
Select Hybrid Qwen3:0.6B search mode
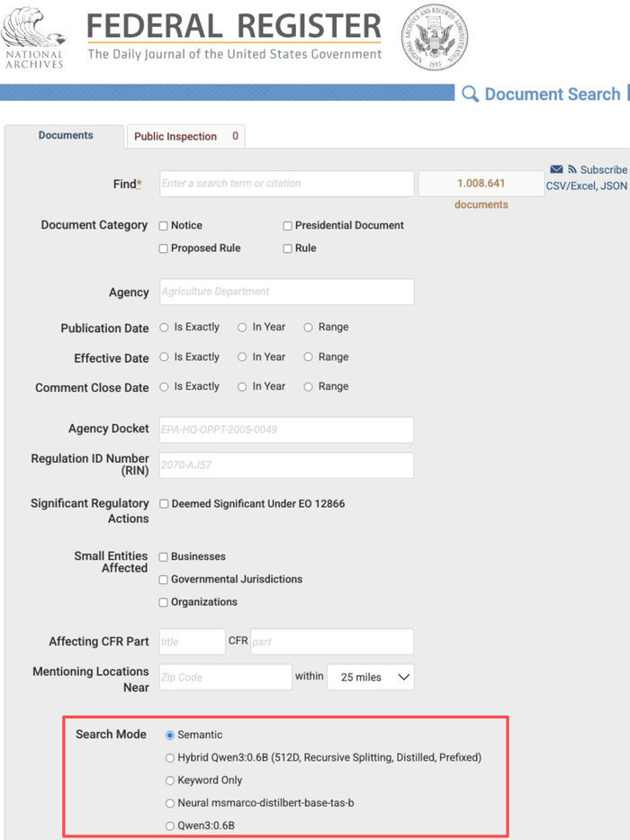click(170, 757)
